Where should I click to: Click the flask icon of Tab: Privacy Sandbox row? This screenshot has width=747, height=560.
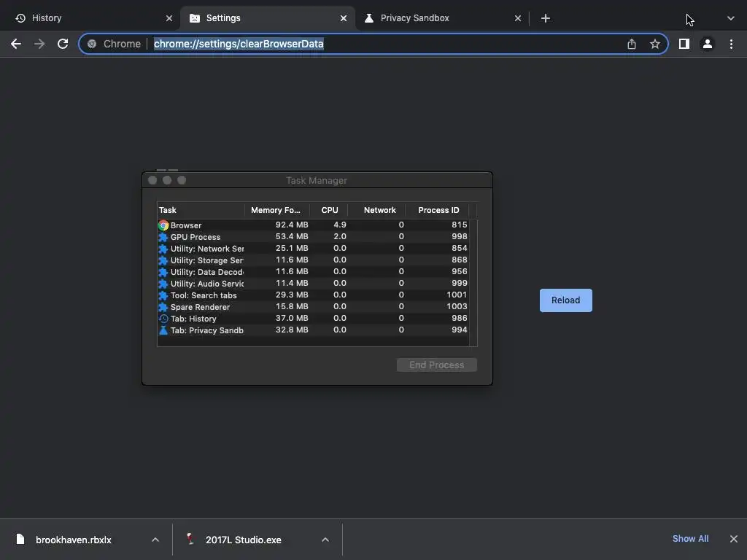[x=163, y=330]
